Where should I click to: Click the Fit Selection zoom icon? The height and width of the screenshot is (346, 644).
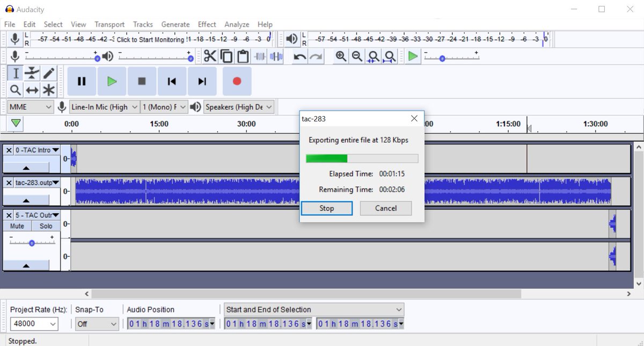click(x=374, y=56)
